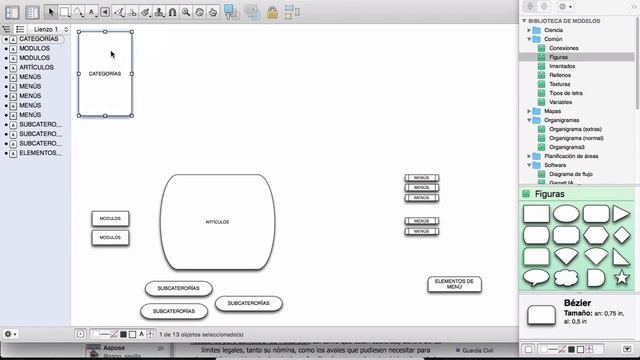Pick the hexagon shape in Figuras
640x360 pixels.
(x=596, y=236)
